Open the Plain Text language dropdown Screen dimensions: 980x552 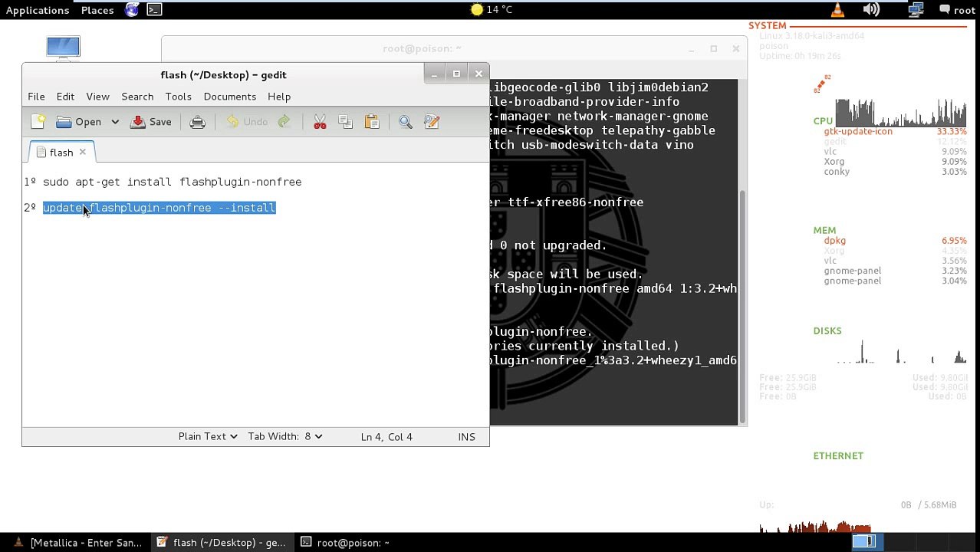tap(208, 436)
